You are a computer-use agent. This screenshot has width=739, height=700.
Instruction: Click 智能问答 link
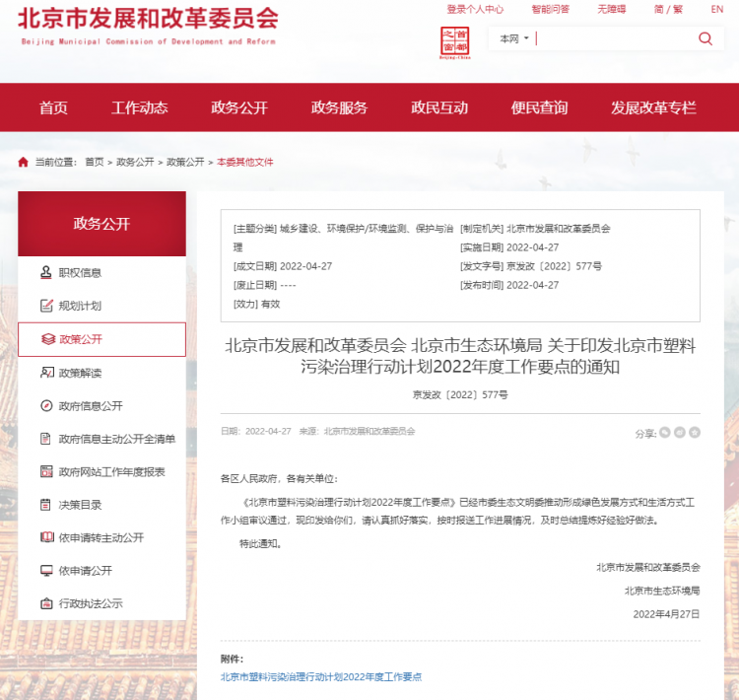(551, 10)
